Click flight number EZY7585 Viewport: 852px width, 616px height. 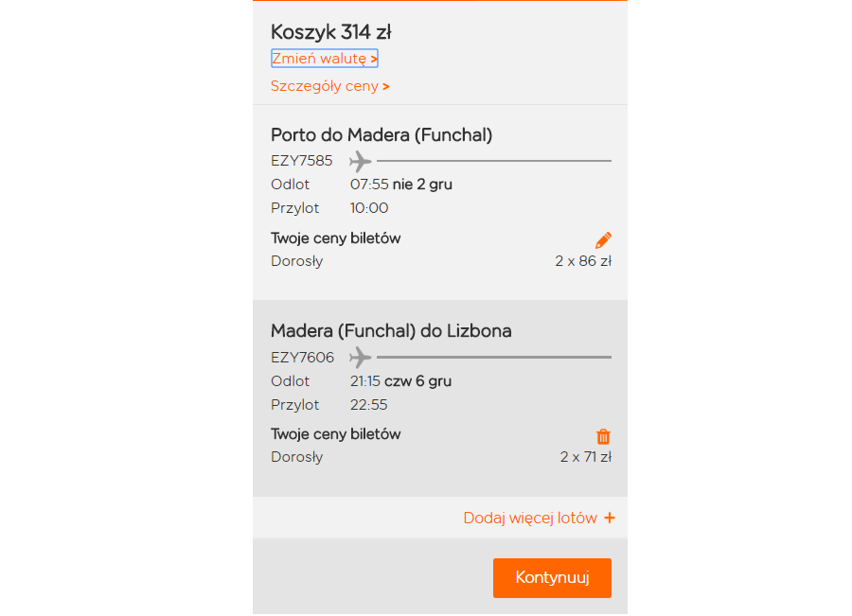tap(302, 161)
